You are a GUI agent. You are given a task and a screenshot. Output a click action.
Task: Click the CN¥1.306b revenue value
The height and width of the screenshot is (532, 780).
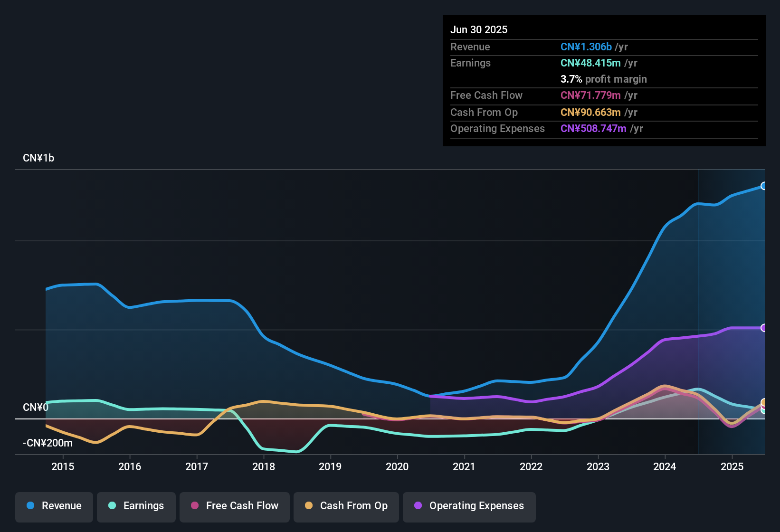click(x=586, y=47)
